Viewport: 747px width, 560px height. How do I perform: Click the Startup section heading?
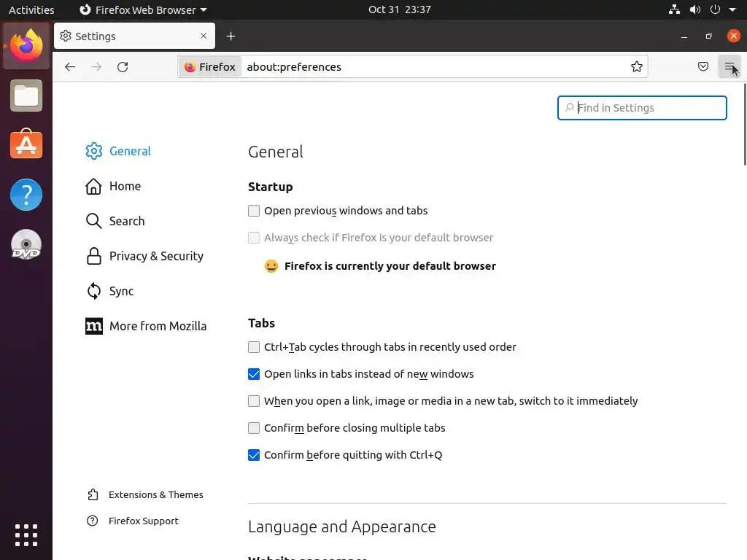tap(270, 187)
